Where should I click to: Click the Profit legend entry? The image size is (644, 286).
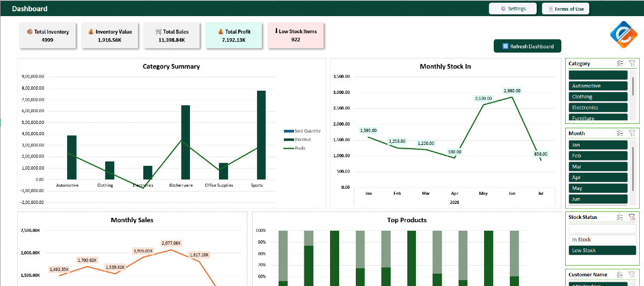tap(295, 148)
